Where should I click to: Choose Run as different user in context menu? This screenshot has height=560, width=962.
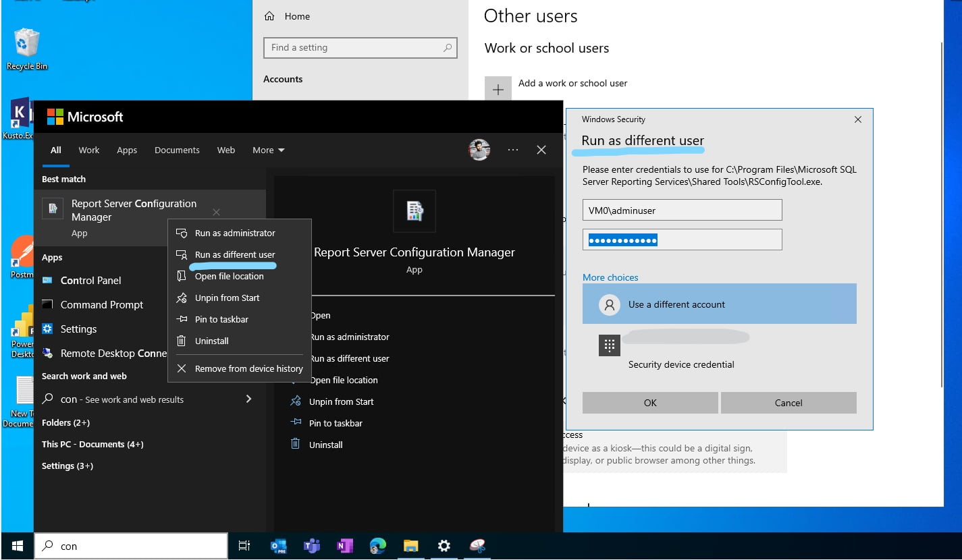pyautogui.click(x=240, y=254)
